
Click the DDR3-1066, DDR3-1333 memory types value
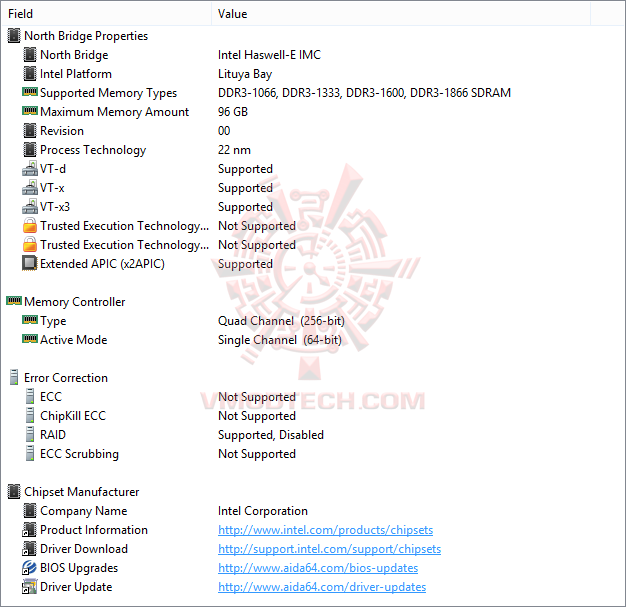364,93
